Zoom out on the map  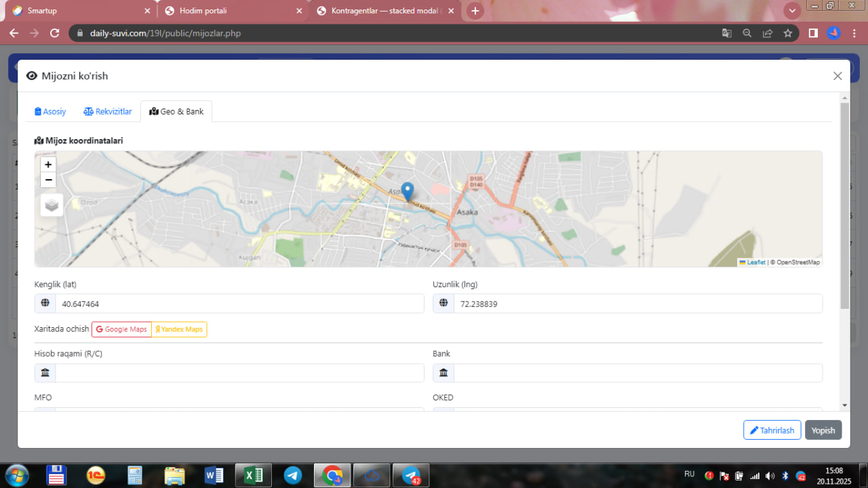pyautogui.click(x=48, y=180)
